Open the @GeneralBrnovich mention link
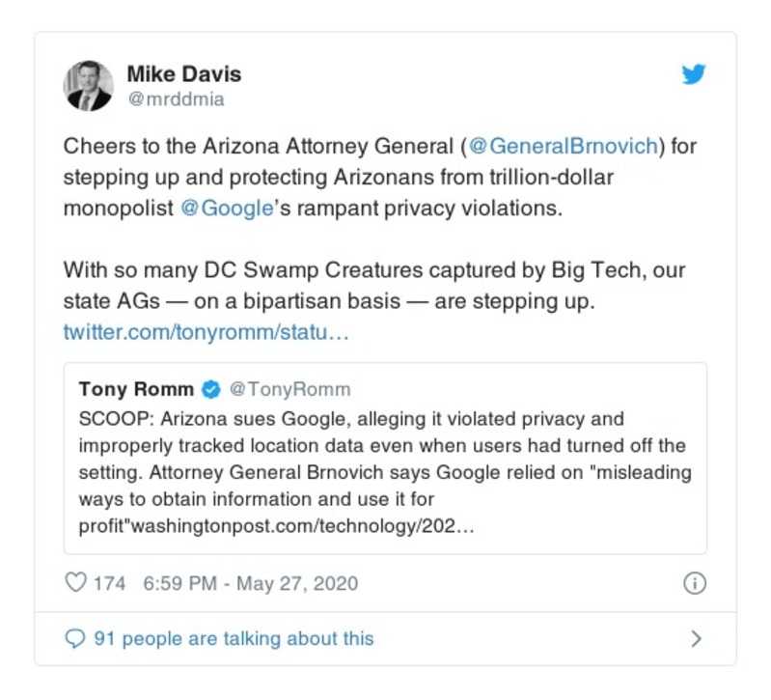 click(564, 147)
